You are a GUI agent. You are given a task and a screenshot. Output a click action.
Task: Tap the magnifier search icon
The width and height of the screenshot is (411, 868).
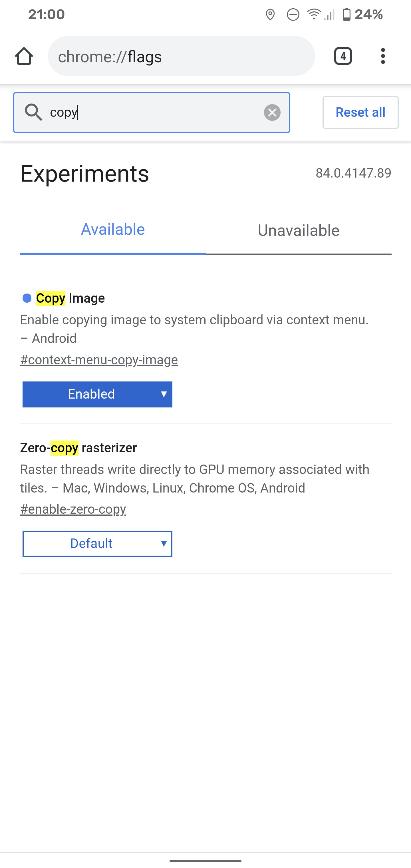pos(33,112)
